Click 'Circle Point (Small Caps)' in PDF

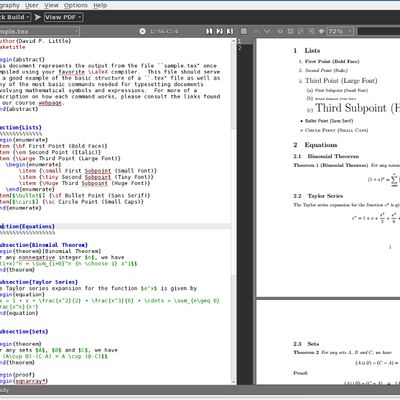336,130
